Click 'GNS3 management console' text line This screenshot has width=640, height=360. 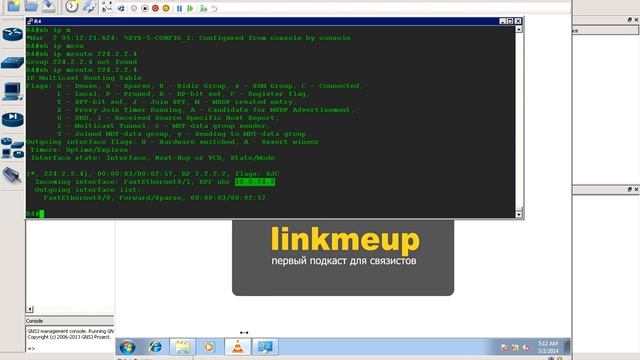[x=70, y=331]
